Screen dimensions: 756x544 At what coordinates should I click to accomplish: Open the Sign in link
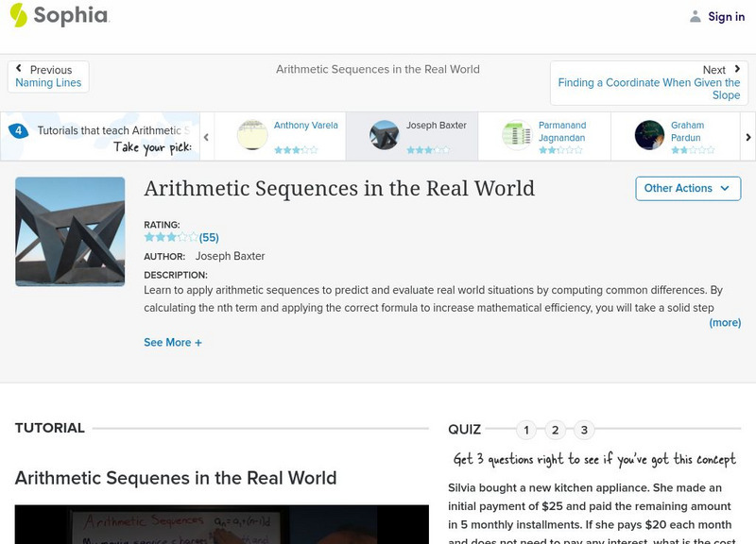point(726,16)
